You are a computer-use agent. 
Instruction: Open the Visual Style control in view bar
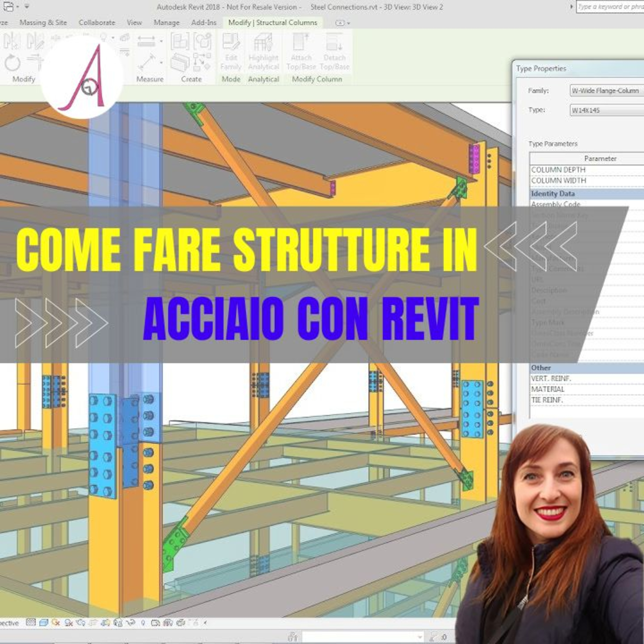pos(44,623)
